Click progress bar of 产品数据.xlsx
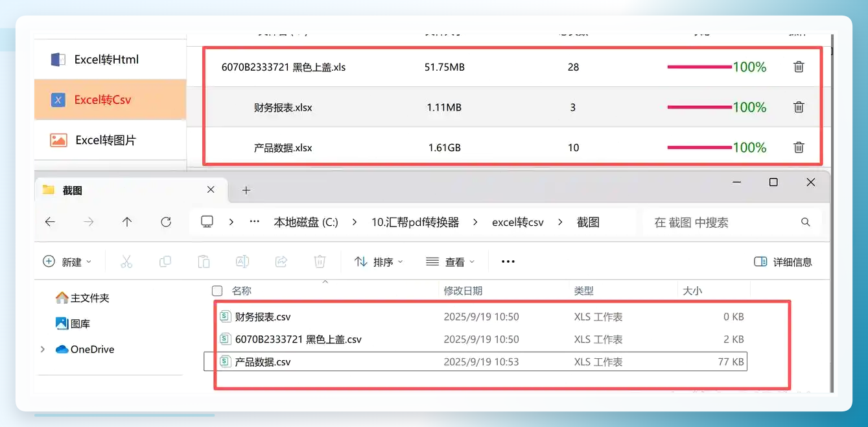868x427 pixels. 699,147
